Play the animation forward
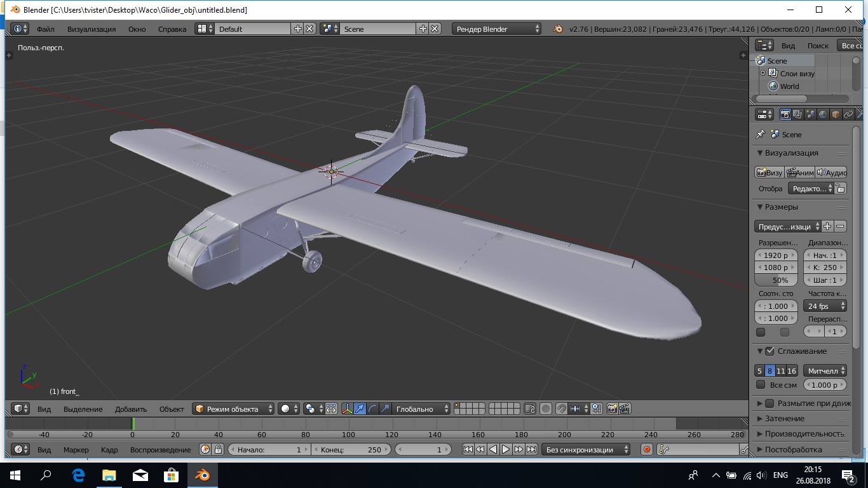The image size is (868, 488). pos(506,449)
